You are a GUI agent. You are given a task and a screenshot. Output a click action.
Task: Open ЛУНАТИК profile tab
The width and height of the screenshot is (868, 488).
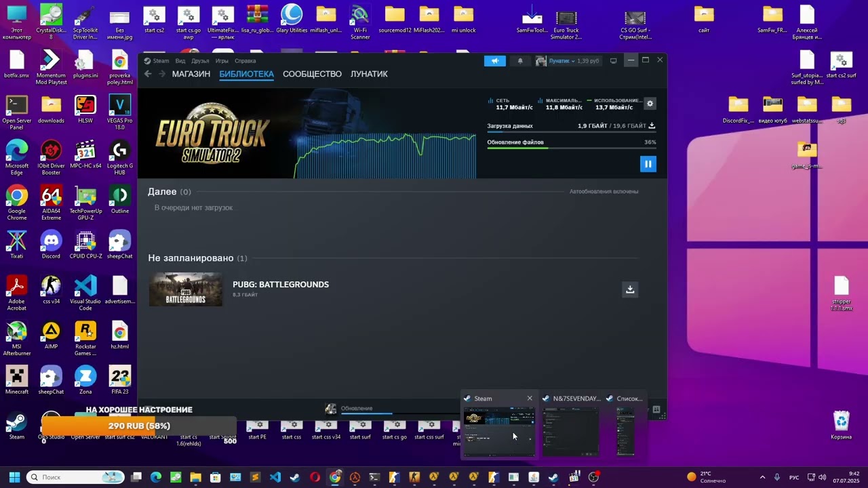coord(369,74)
